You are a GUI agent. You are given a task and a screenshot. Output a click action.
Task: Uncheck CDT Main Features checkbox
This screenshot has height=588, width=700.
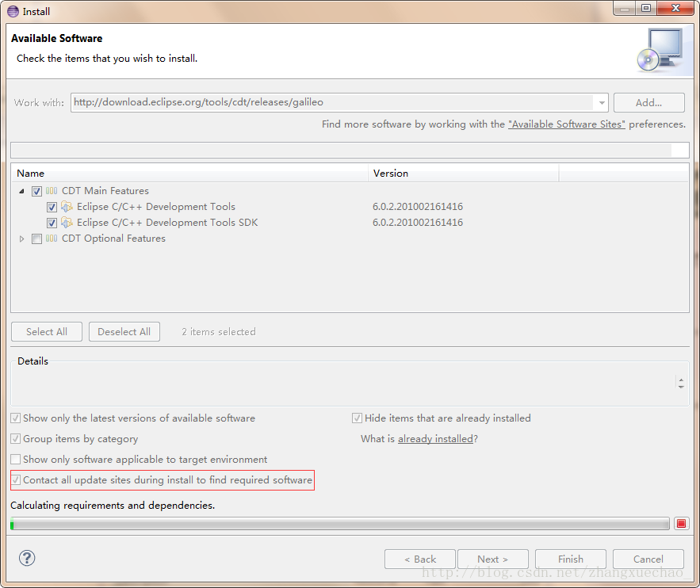(x=36, y=192)
